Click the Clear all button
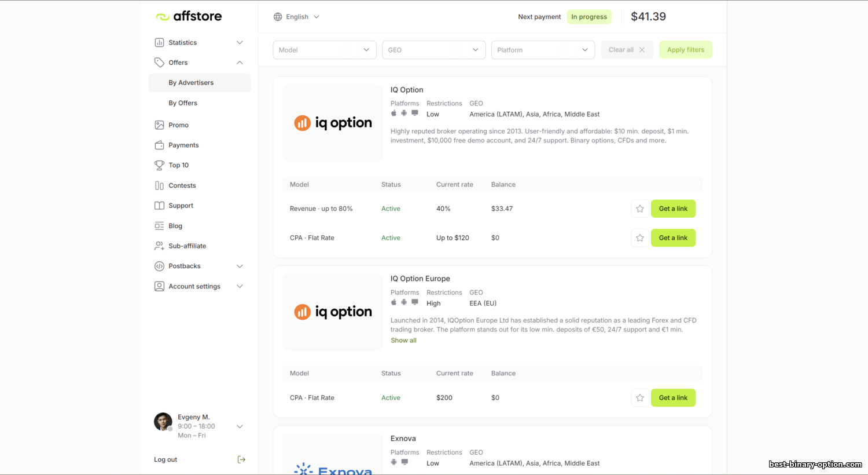868x475 pixels. pos(627,50)
